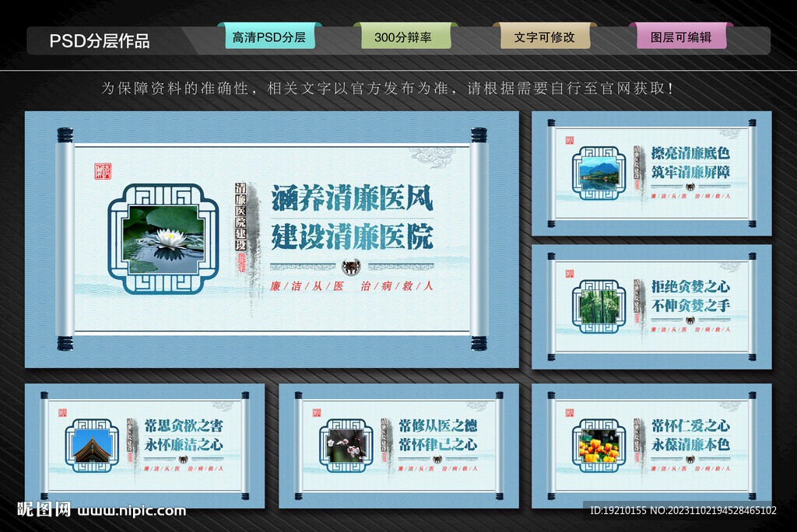Image resolution: width=797 pixels, height=532 pixels.
Task: Click the www.nipic.com website link
Action: pos(132,511)
